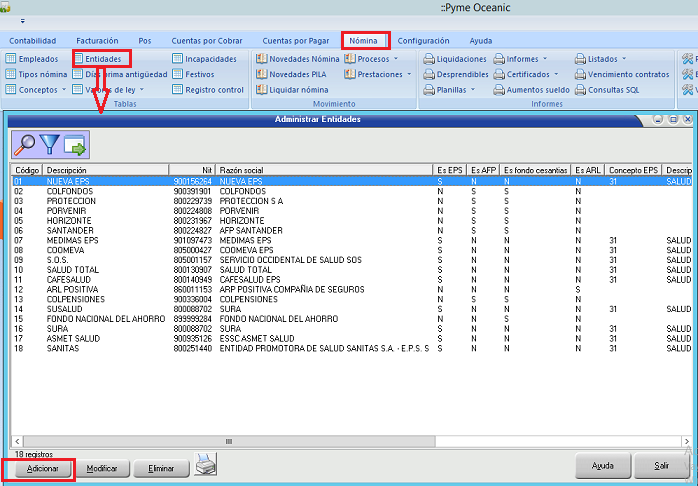
Task: Click the funnel filter icon
Action: pyautogui.click(x=50, y=145)
